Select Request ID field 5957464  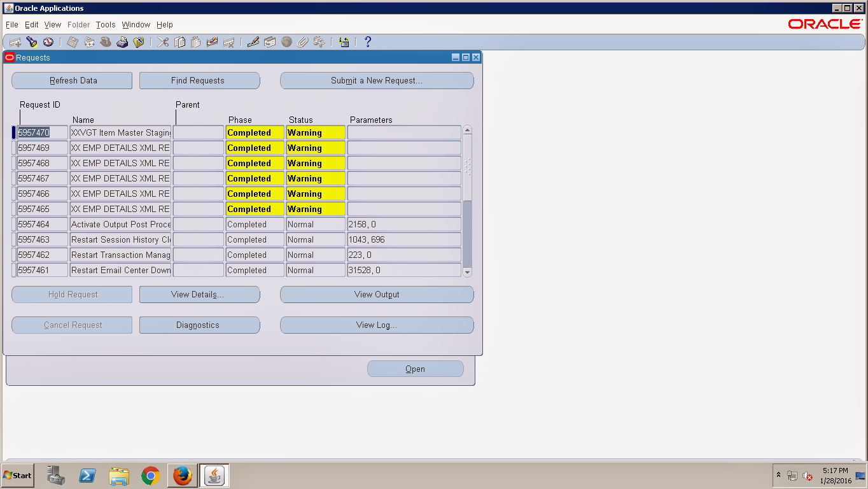43,225
